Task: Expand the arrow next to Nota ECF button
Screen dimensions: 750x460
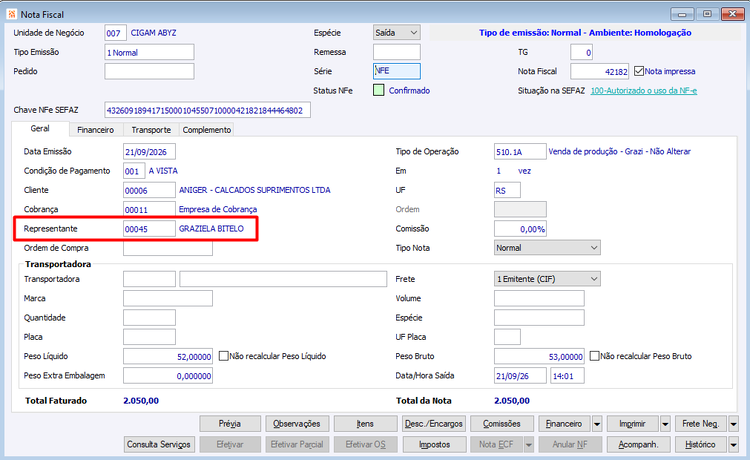Action: [x=529, y=444]
